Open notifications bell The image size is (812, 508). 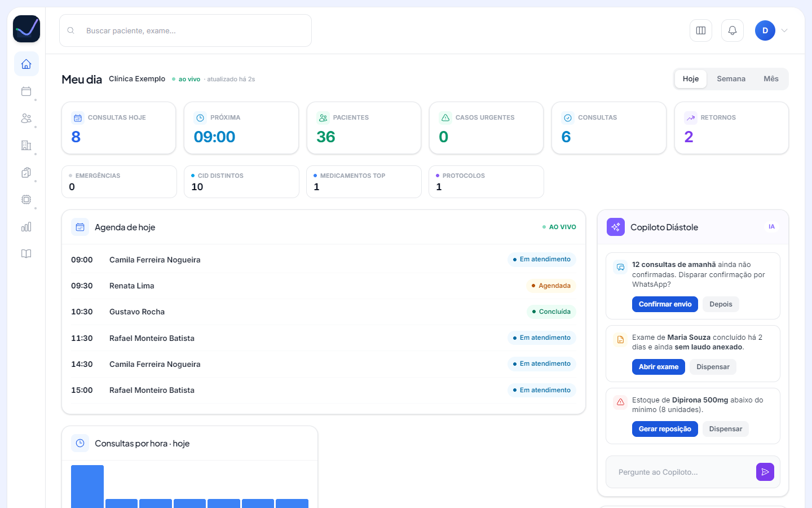pos(732,30)
